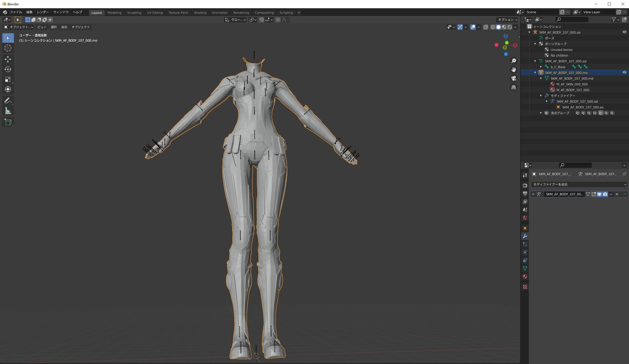Open the Material properties tab icon
Screen dimensions: 629x364
pyautogui.click(x=525, y=277)
